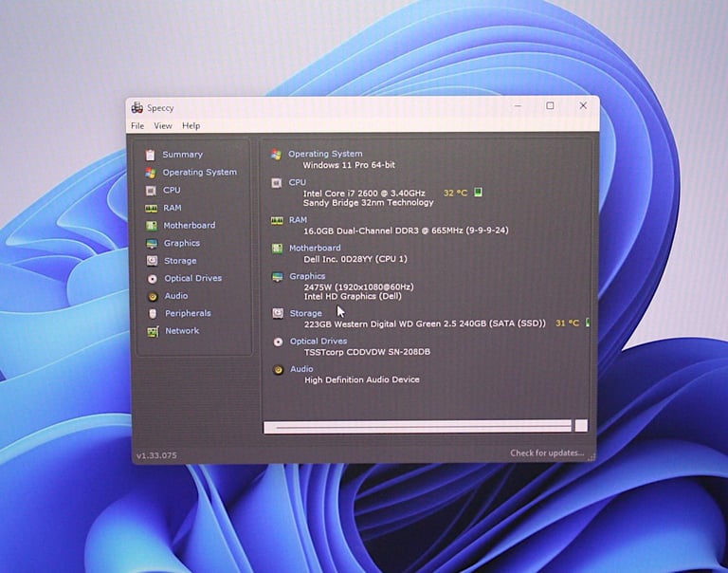This screenshot has height=573, width=728.
Task: Open the Operating System heading link
Action: (x=325, y=154)
